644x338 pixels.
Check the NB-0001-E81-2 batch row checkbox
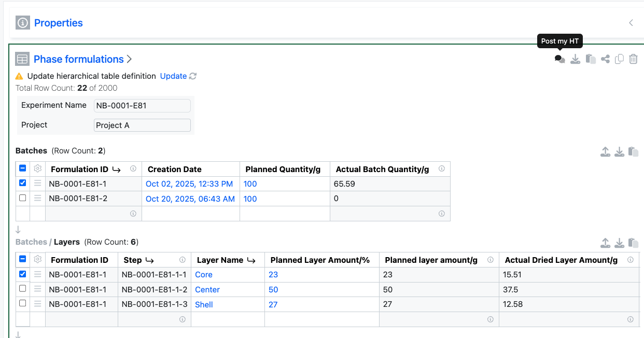click(x=23, y=198)
